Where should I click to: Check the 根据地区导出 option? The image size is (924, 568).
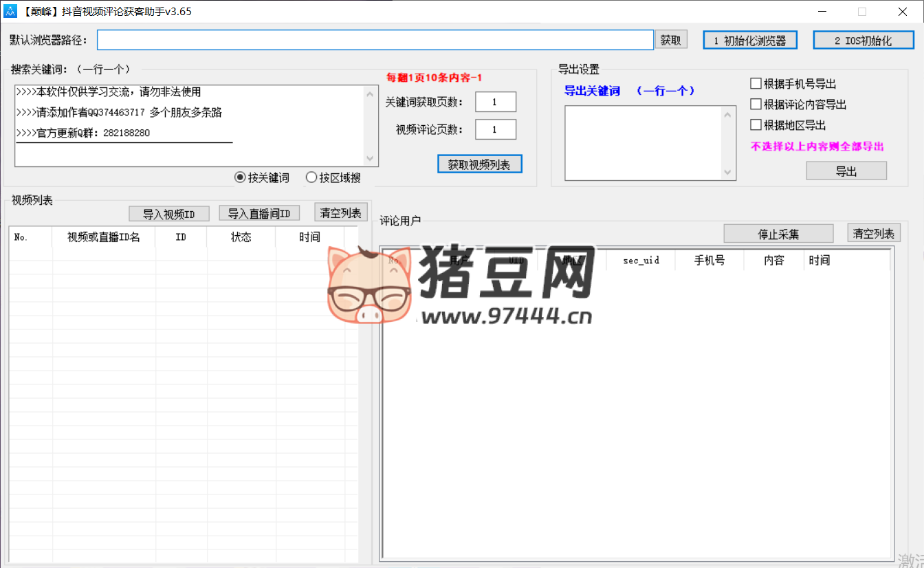point(756,125)
